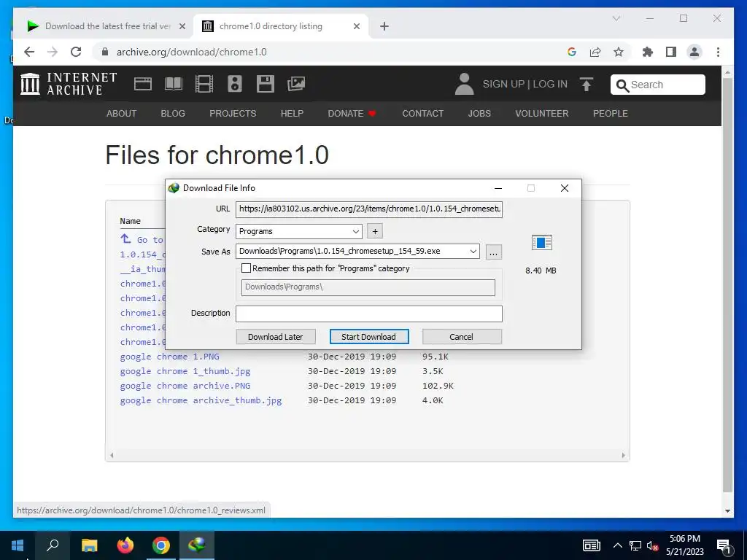747x560 pixels.
Task: Bookmark this tab with the star icon
Action: [x=619, y=52]
